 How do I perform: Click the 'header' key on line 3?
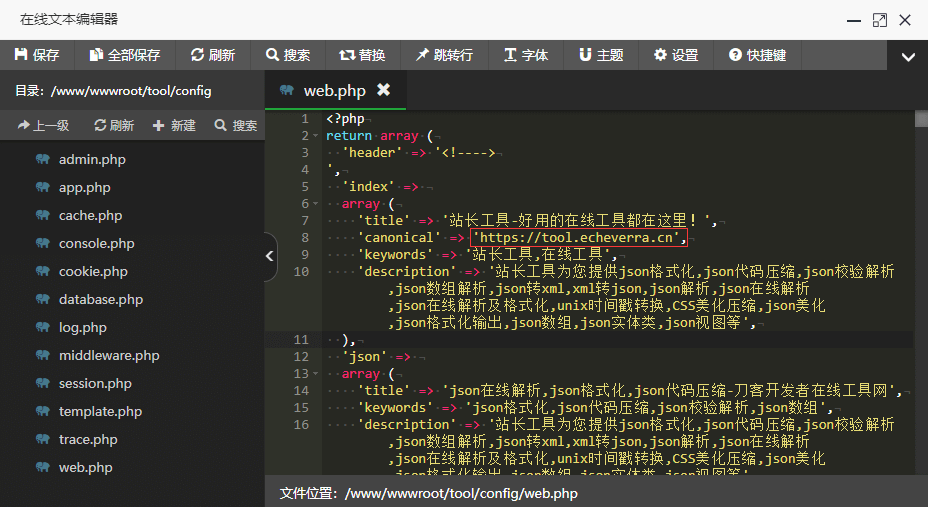[x=372, y=153]
